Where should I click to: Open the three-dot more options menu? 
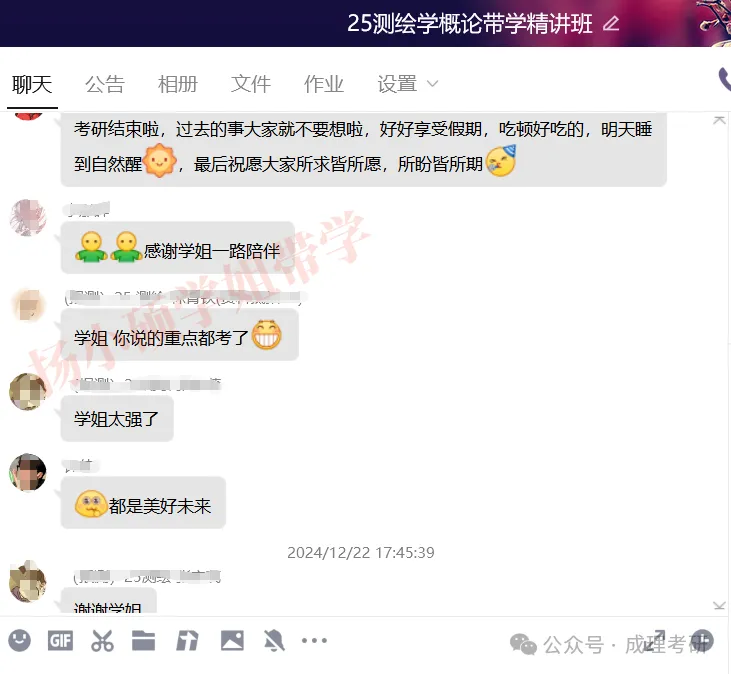[x=314, y=640]
